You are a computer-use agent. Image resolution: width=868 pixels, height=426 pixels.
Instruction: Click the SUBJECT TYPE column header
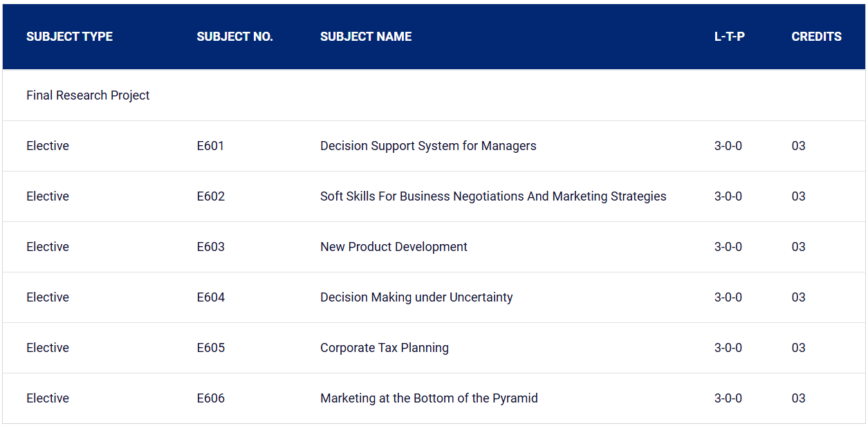click(x=69, y=37)
